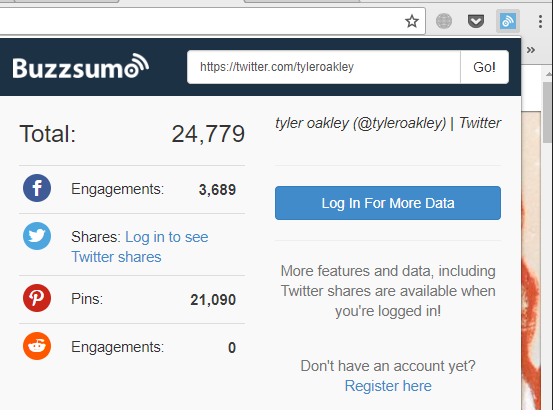Image resolution: width=553 pixels, height=410 pixels.
Task: Focus the Buzzsumo URL input field
Action: 324,67
